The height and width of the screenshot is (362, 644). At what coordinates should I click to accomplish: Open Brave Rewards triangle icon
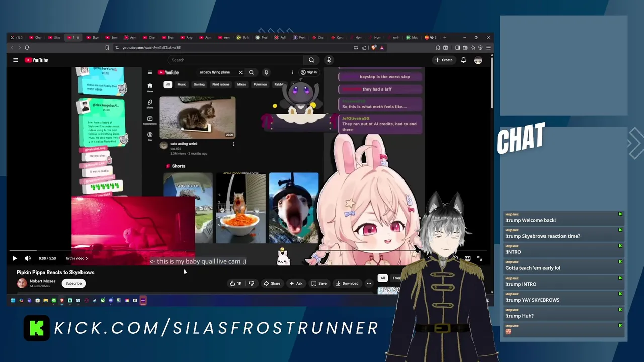point(382,48)
